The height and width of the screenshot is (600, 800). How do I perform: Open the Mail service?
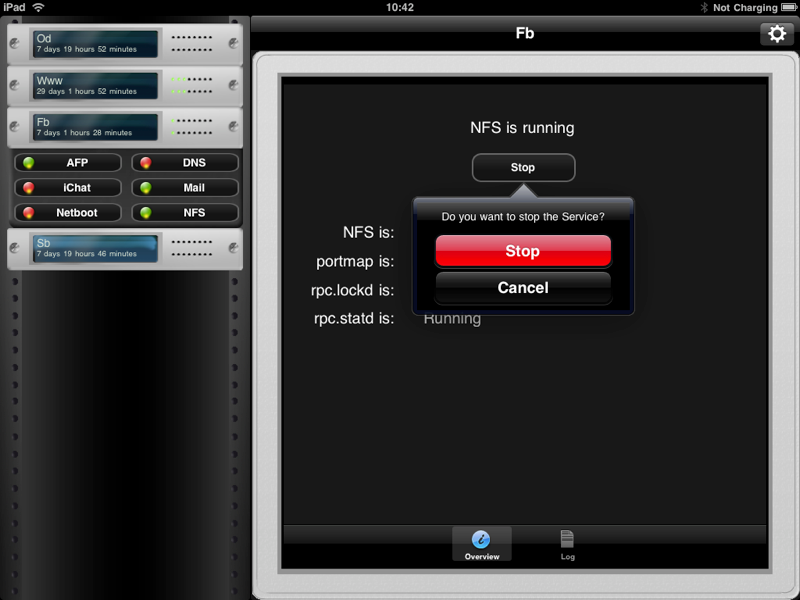click(x=185, y=188)
